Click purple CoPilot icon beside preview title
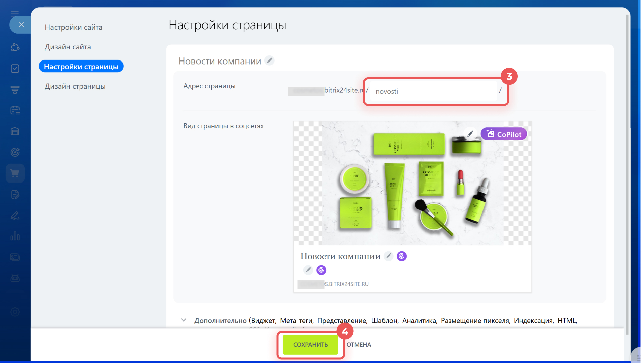Viewport: 644px width, 363px height. (x=401, y=256)
